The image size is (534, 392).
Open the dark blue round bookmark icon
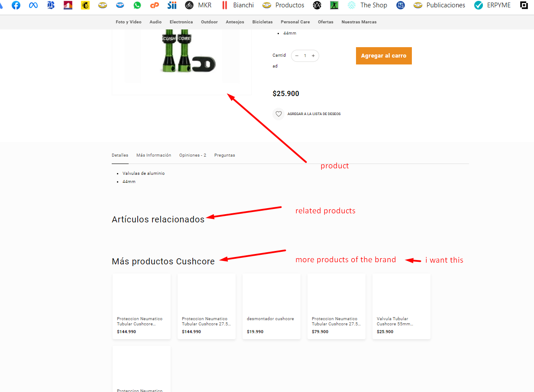pos(401,5)
